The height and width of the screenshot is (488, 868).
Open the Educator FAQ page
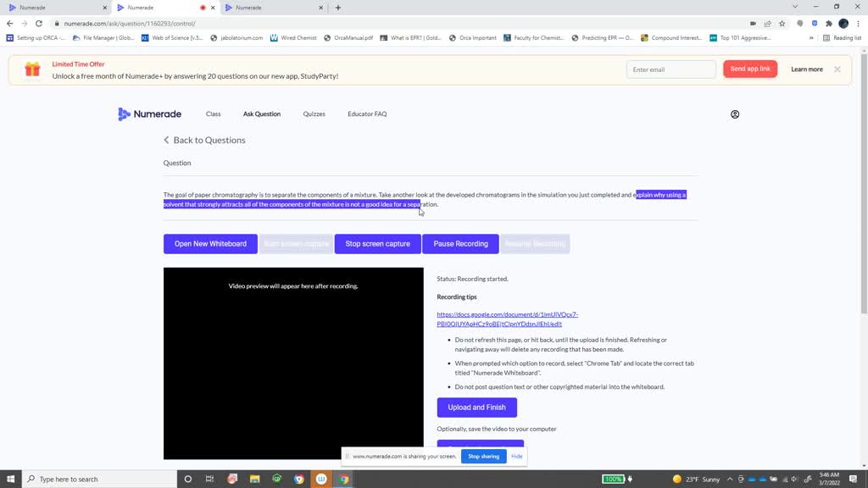pyautogui.click(x=367, y=114)
